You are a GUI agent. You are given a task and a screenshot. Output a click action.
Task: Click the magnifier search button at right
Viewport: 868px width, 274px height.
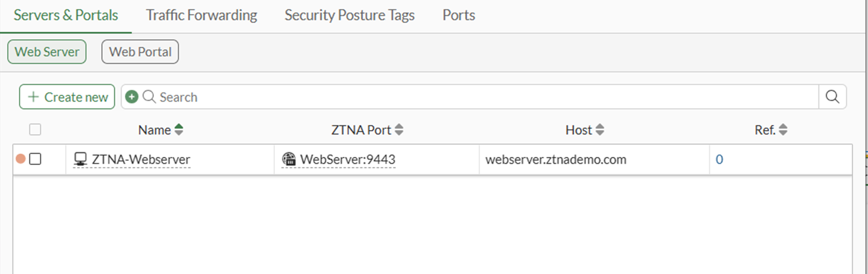point(832,97)
